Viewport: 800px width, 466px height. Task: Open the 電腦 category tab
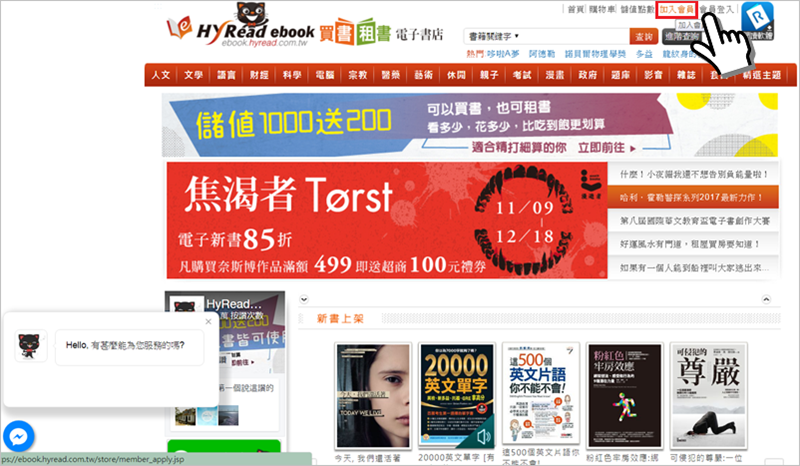coord(324,75)
